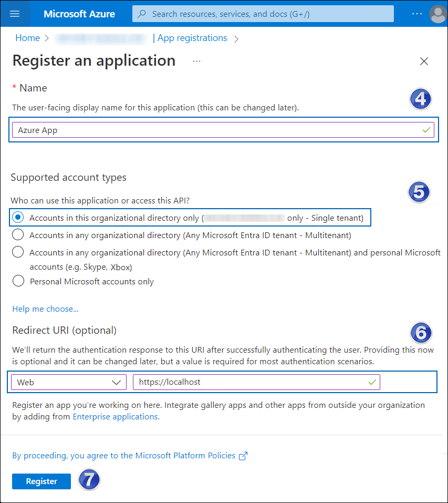Image resolution: width=448 pixels, height=503 pixels.
Task: Click the external link icon beside Platform Policies
Action: coord(243,456)
